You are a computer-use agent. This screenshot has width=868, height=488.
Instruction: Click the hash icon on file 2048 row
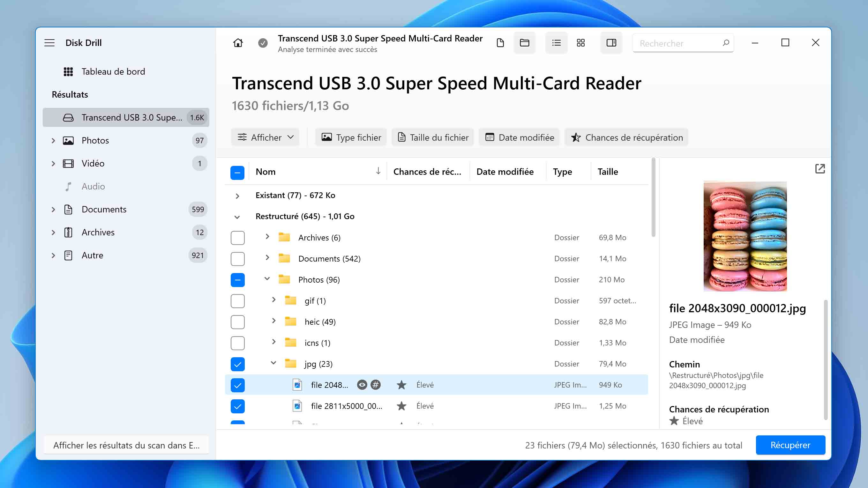(375, 385)
